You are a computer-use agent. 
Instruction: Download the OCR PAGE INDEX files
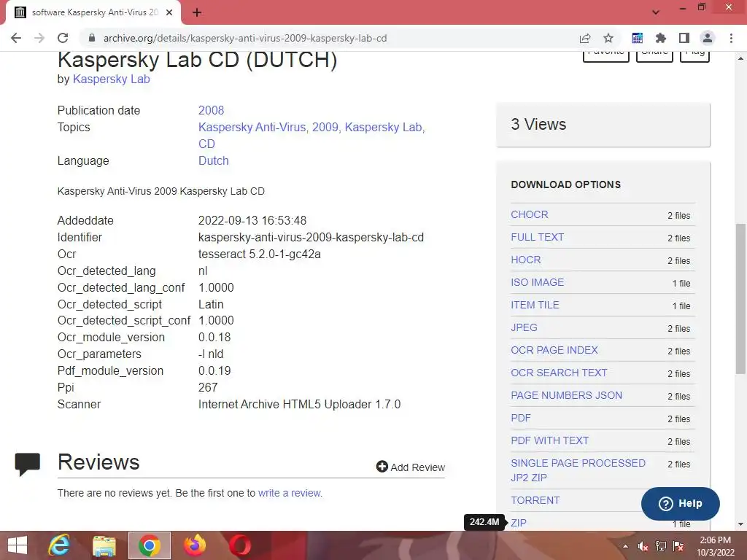tap(554, 351)
